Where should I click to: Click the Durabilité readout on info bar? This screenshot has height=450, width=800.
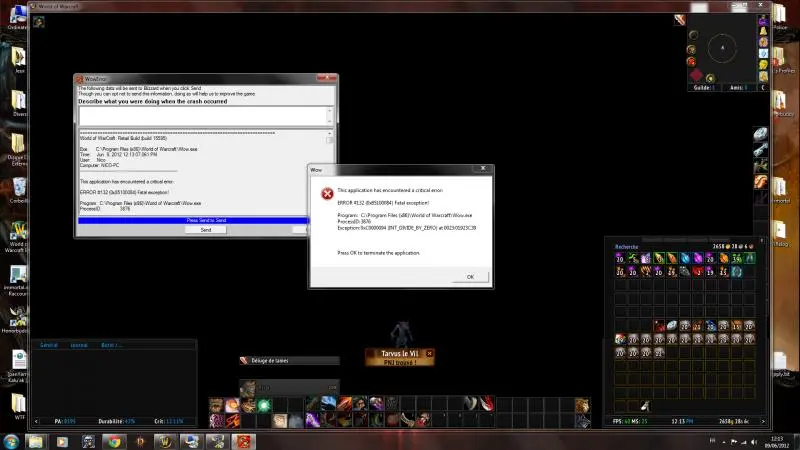(x=117, y=421)
